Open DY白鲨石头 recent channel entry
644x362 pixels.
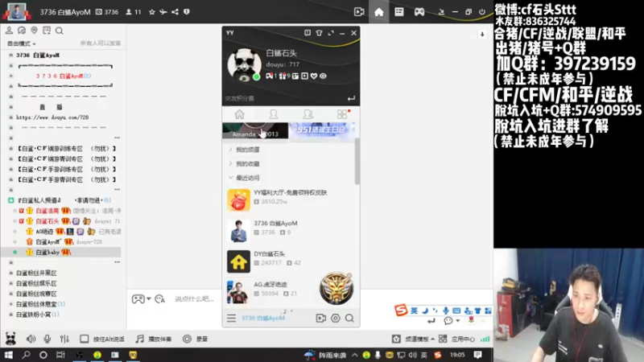290,261
